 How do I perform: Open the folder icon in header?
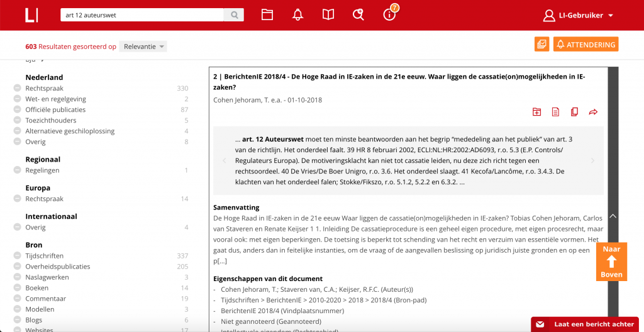point(267,15)
